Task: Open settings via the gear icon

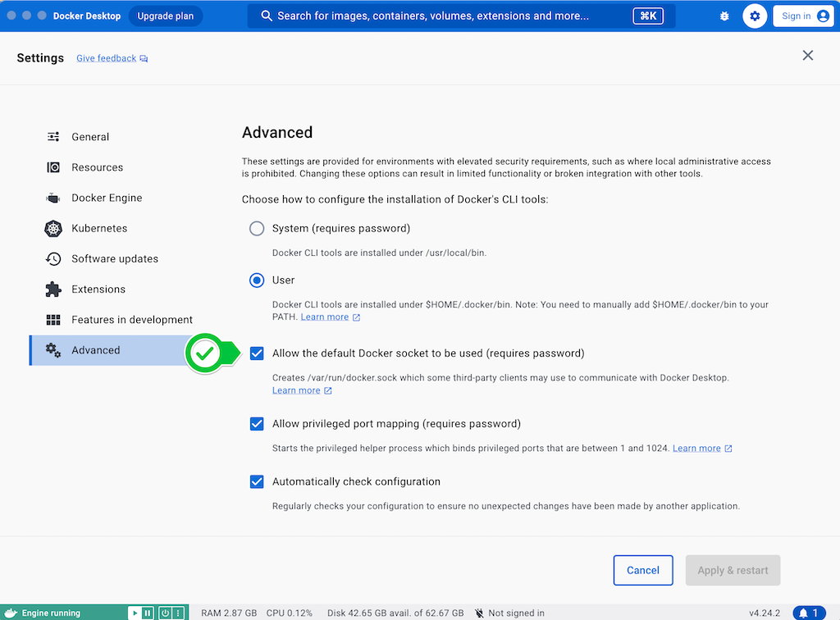Action: [x=755, y=16]
